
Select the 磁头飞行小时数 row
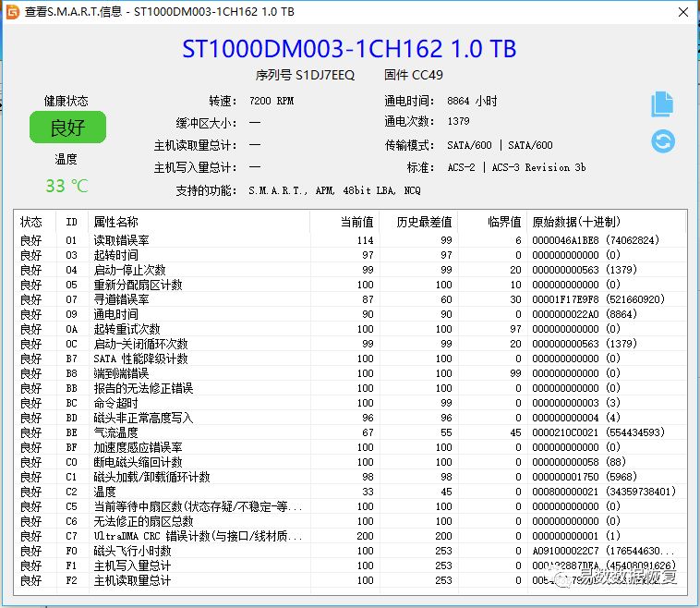point(350,551)
